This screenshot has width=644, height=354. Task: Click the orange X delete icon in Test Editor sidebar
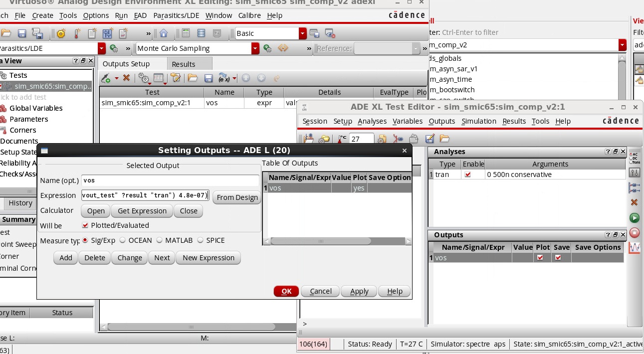pos(635,202)
